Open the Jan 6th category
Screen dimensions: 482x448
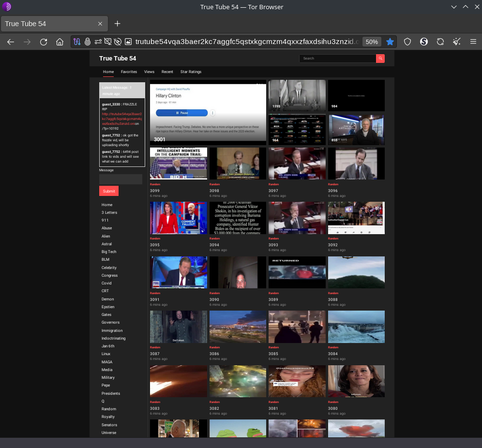point(108,346)
